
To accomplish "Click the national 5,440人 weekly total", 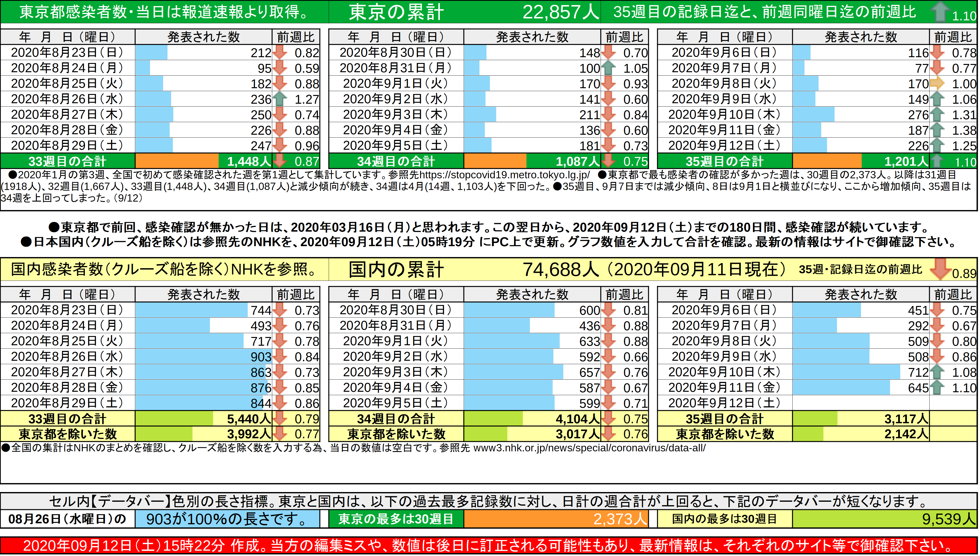I will tap(249, 419).
